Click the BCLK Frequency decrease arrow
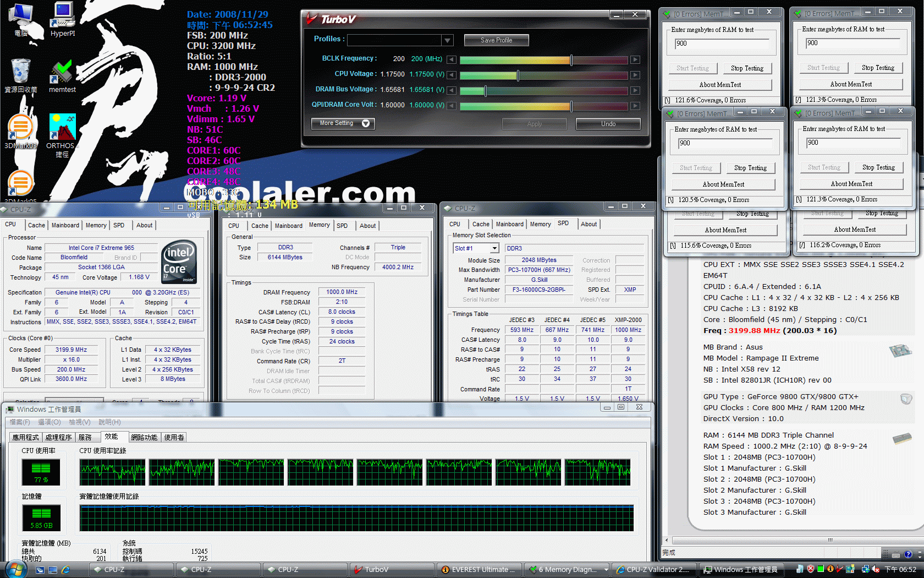Screen dimensions: 924x578 click(x=452, y=59)
